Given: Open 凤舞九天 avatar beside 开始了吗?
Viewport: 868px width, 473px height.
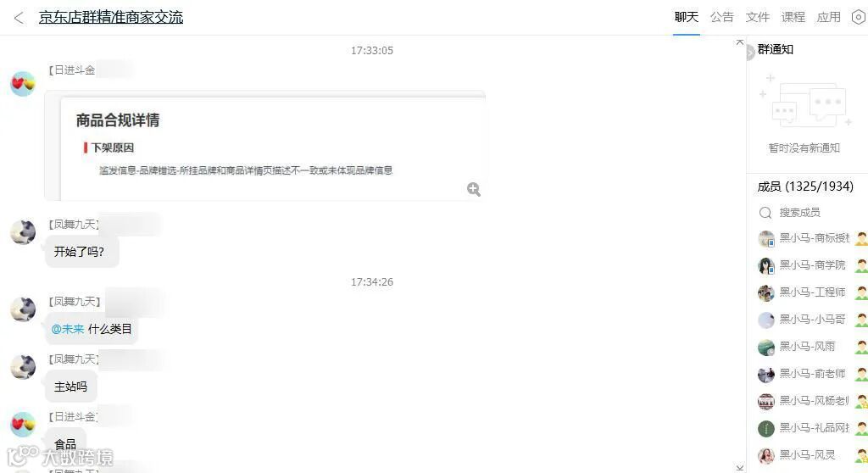Looking at the screenshot, I should coord(23,232).
